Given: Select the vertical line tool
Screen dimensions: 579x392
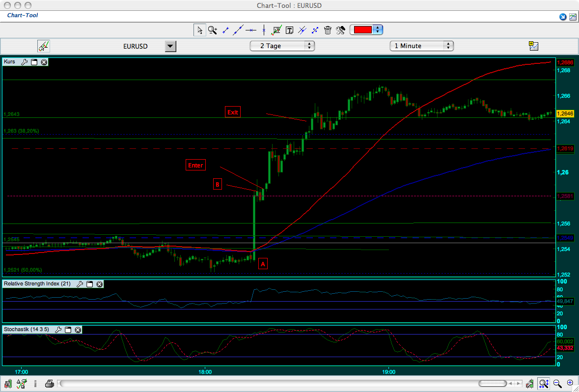Looking at the screenshot, I should pyautogui.click(x=264, y=30).
